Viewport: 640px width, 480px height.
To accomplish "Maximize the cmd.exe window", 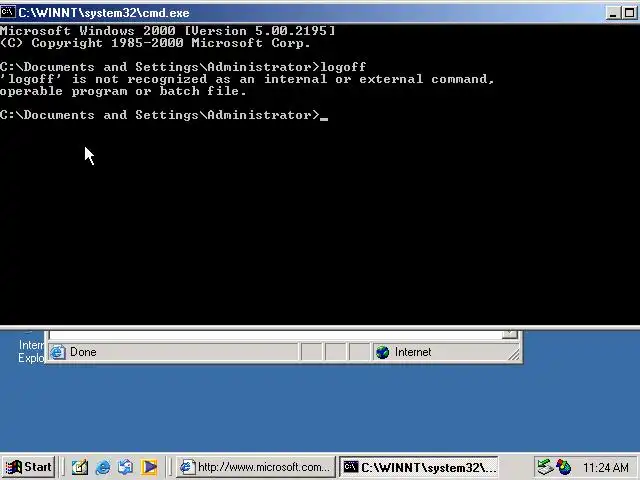I will pos(629,13).
